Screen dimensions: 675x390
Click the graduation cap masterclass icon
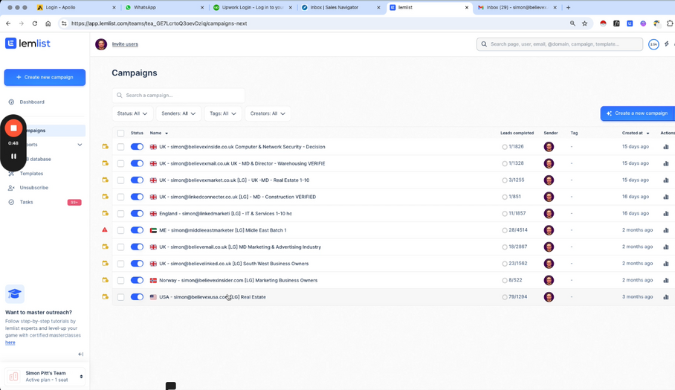click(x=15, y=294)
